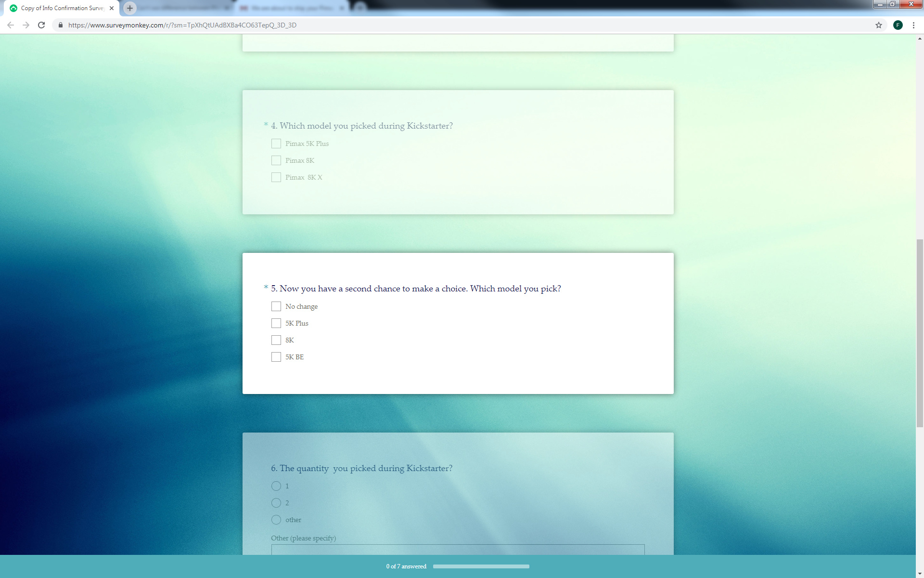
Task: Click the 'Other (please specify)' label
Action: coord(303,538)
